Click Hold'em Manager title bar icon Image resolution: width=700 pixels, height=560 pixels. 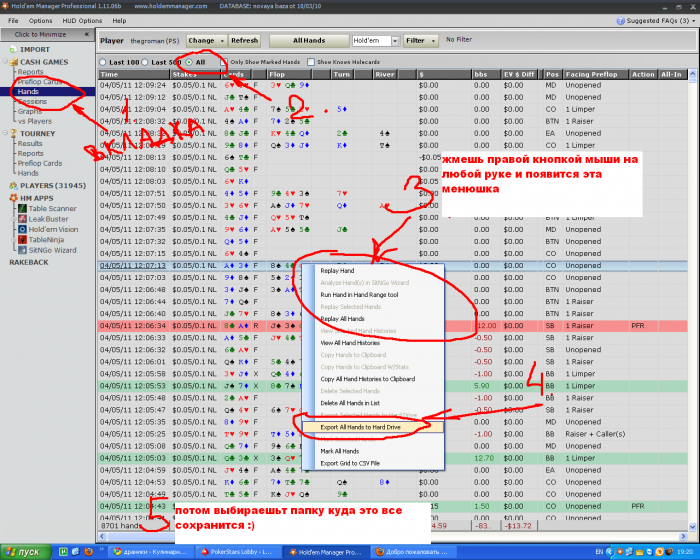pyautogui.click(x=4, y=6)
